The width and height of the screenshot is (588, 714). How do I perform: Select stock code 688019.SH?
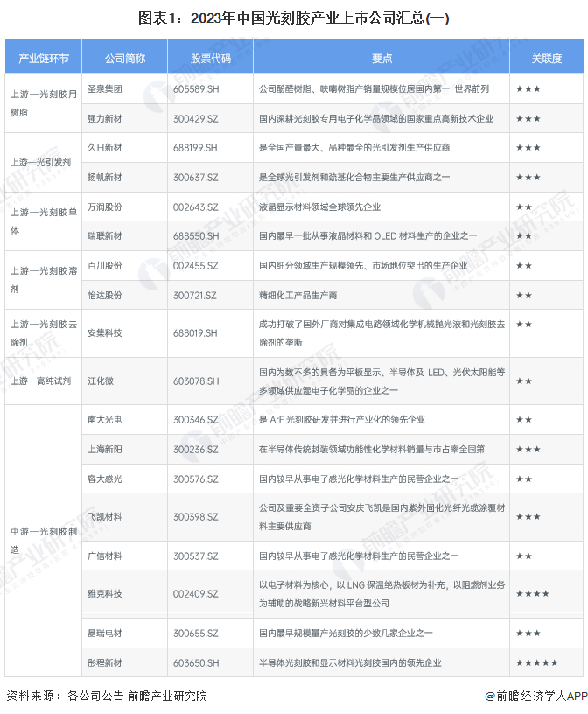coord(195,332)
